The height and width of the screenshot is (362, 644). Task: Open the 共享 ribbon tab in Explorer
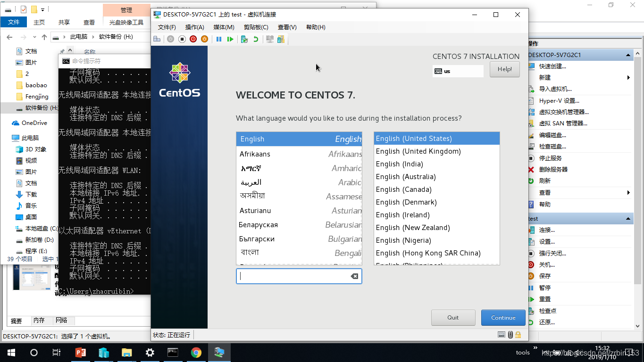click(x=64, y=22)
